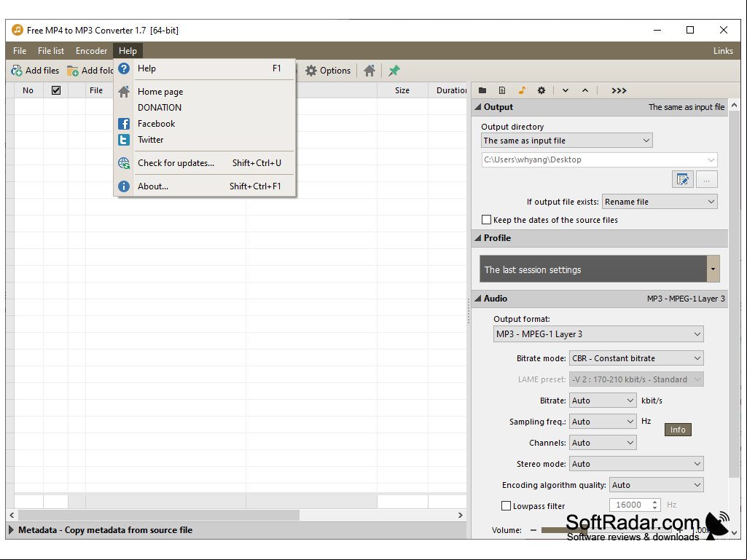This screenshot has width=747, height=560.
Task: Open the Output directory dropdown
Action: (567, 141)
